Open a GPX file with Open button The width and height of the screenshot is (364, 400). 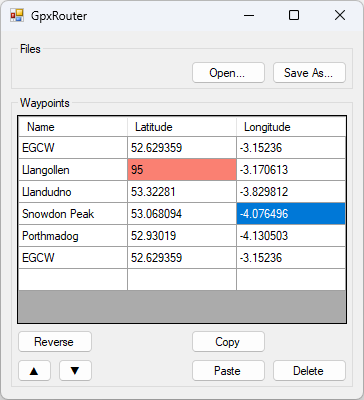tap(228, 73)
